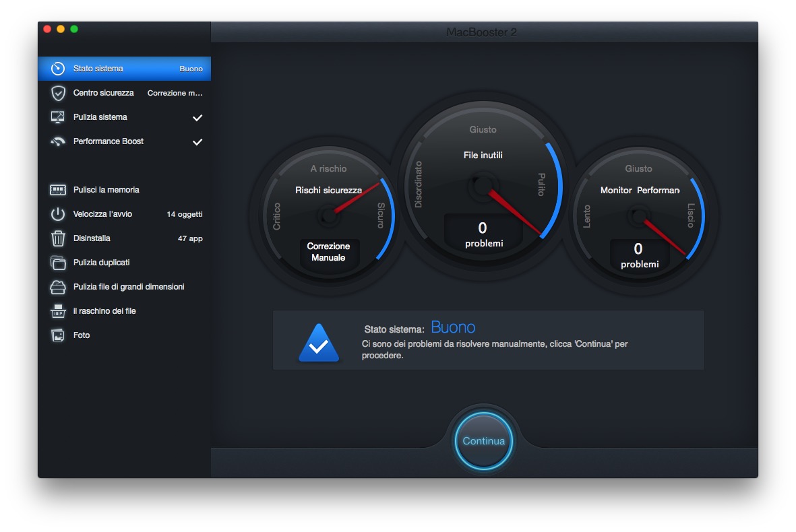Open Pulizia duplicati tool
Image resolution: width=796 pixels, height=532 pixels.
point(125,263)
